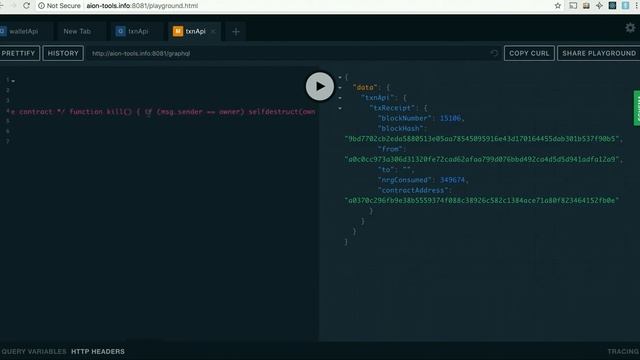Click the four-point star extension icon
This screenshot has width=640, height=360.
(x=599, y=6)
